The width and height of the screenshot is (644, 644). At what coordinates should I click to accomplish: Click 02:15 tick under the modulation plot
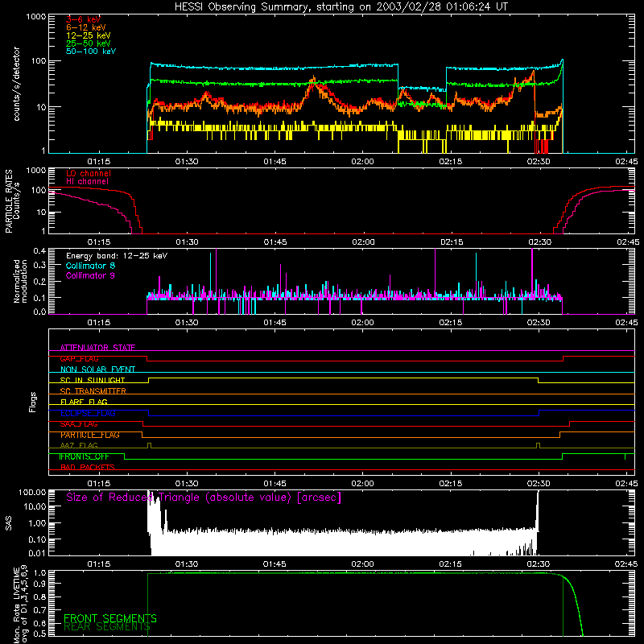451,323
